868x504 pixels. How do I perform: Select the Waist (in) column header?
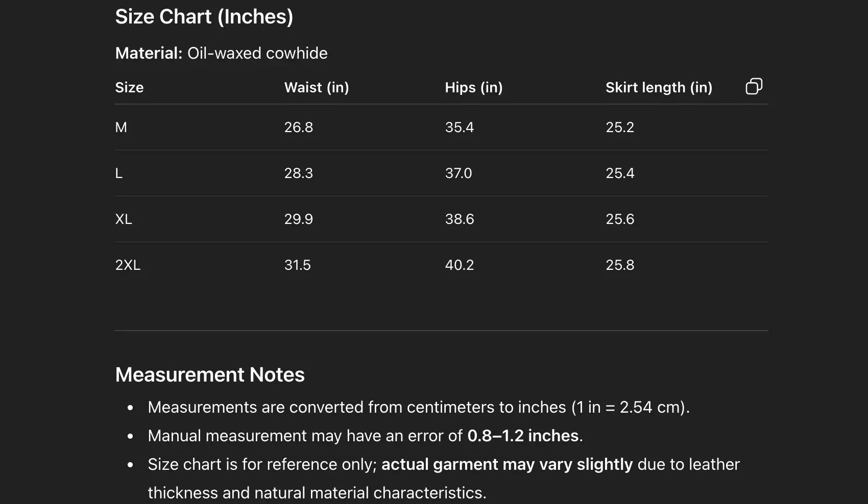point(317,88)
